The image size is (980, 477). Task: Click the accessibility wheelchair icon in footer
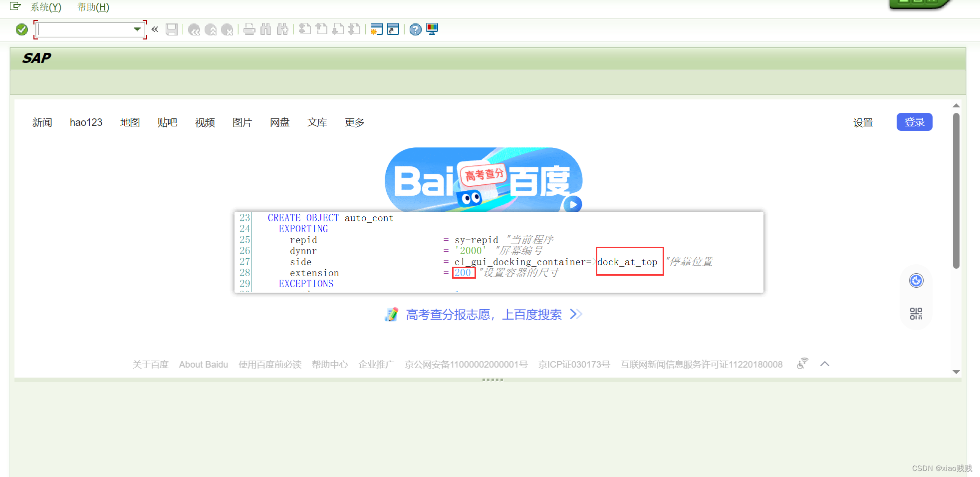pos(802,364)
